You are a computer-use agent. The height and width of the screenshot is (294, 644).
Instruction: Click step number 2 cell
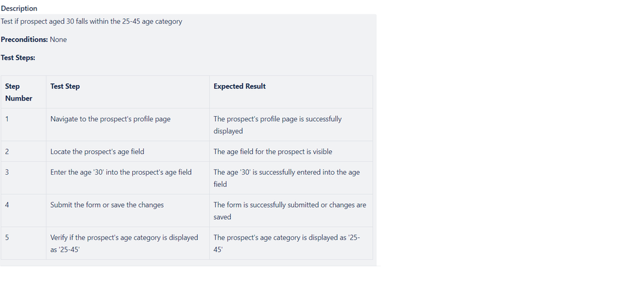23,152
